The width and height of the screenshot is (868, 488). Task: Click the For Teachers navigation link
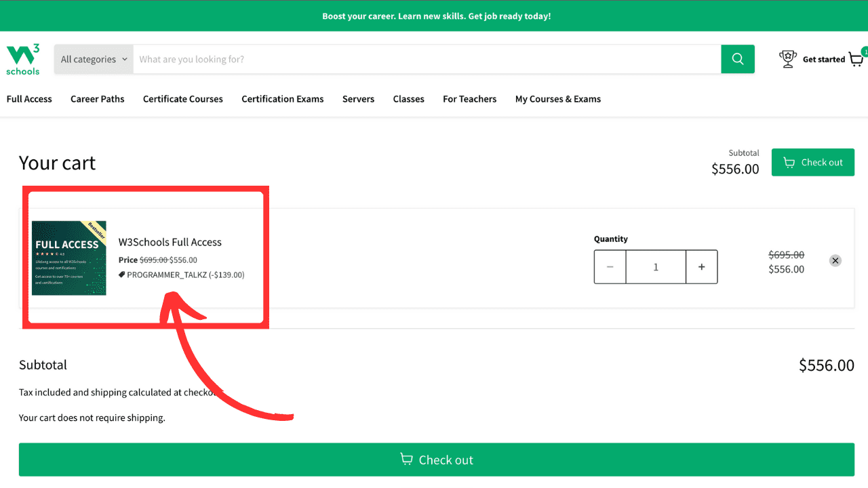tap(469, 99)
